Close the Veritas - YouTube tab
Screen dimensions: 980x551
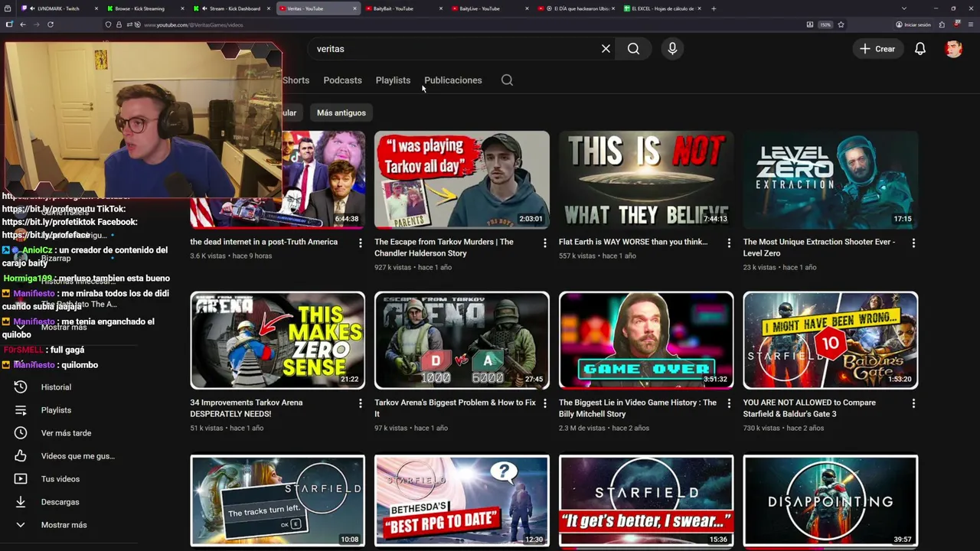(x=355, y=8)
